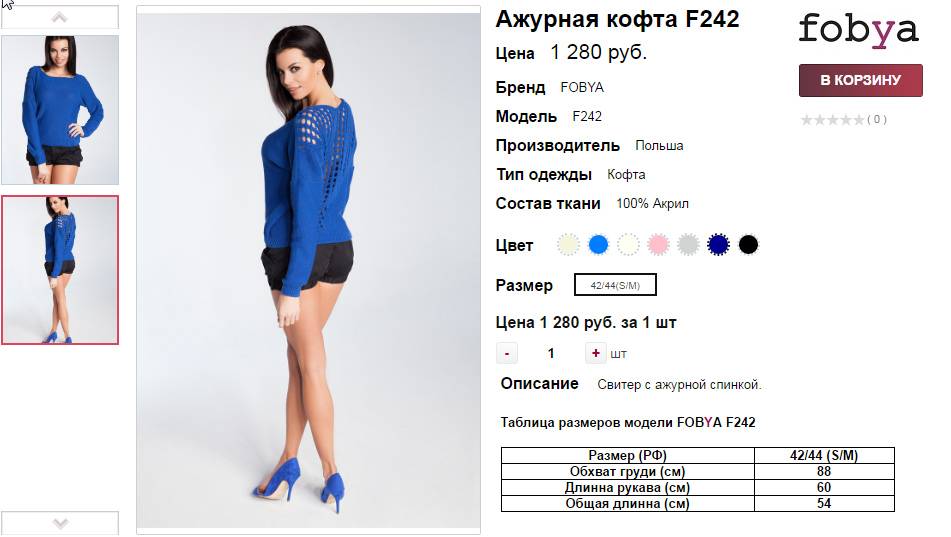Click the main product photo
Screen dimensions: 951x537
coord(308,270)
